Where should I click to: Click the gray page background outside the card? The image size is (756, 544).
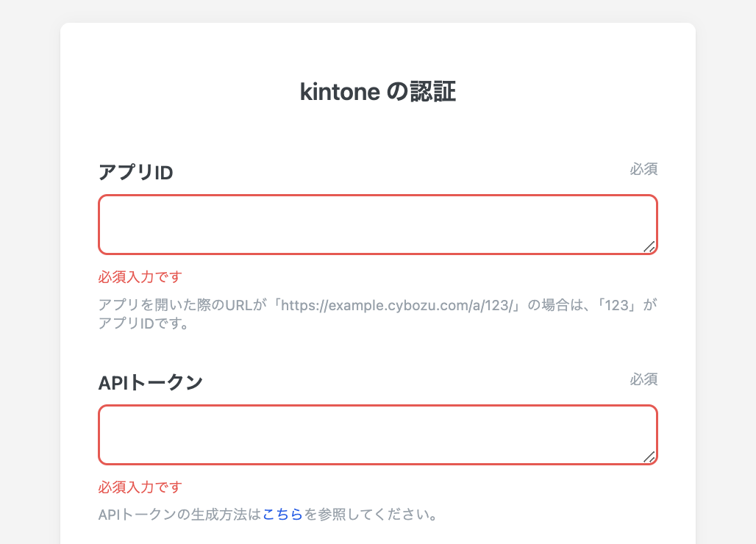click(x=29, y=294)
